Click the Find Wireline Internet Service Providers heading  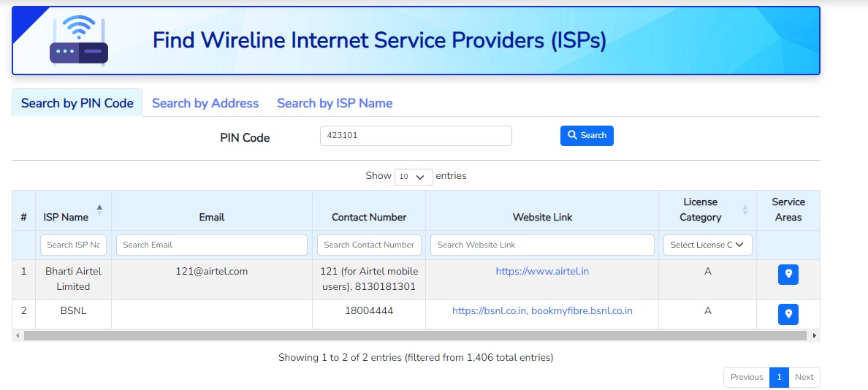[379, 40]
